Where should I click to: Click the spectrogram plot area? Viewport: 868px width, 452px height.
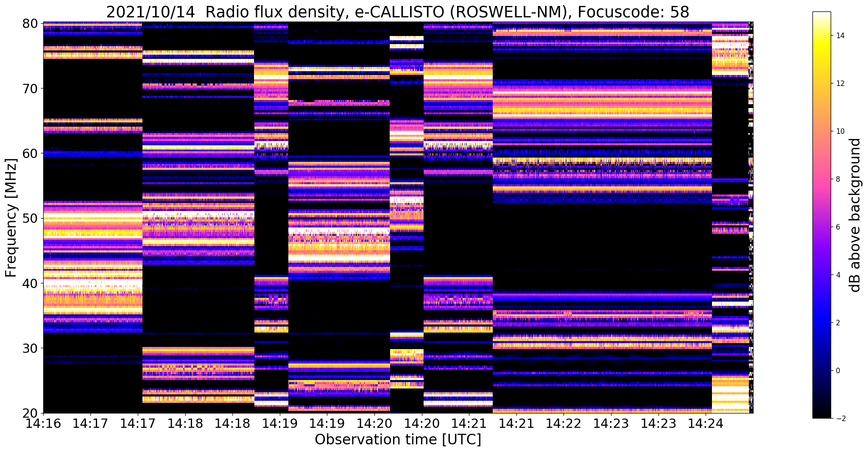point(398,217)
